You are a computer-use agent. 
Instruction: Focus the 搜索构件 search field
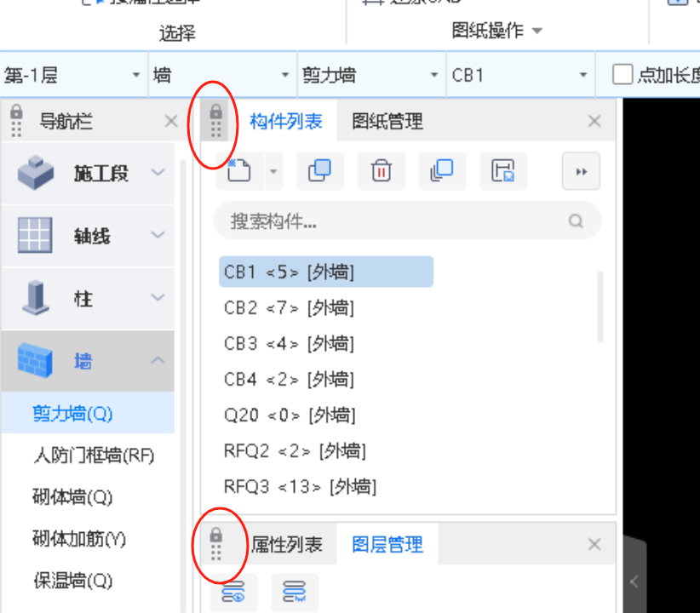[407, 221]
